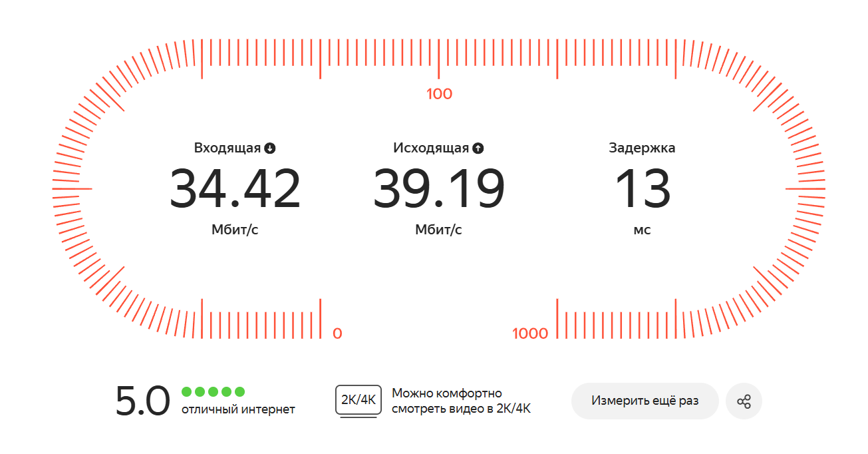Click the Входящая label
Image resolution: width=868 pixels, height=454 pixels.
point(227,148)
